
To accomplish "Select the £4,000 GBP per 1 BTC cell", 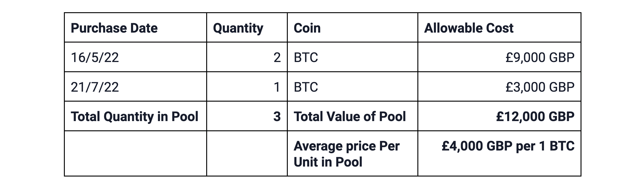I will pos(508,146).
